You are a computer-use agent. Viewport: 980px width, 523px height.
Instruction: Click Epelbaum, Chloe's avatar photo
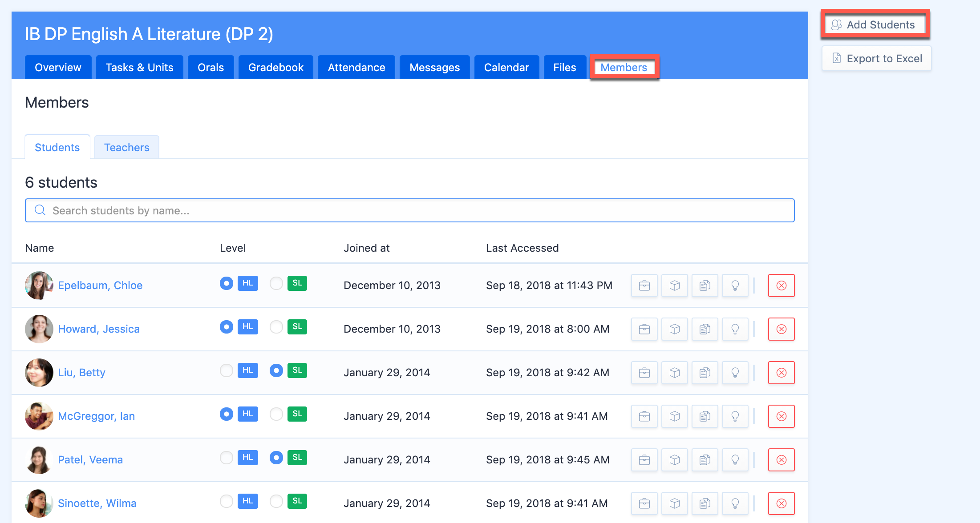(39, 286)
